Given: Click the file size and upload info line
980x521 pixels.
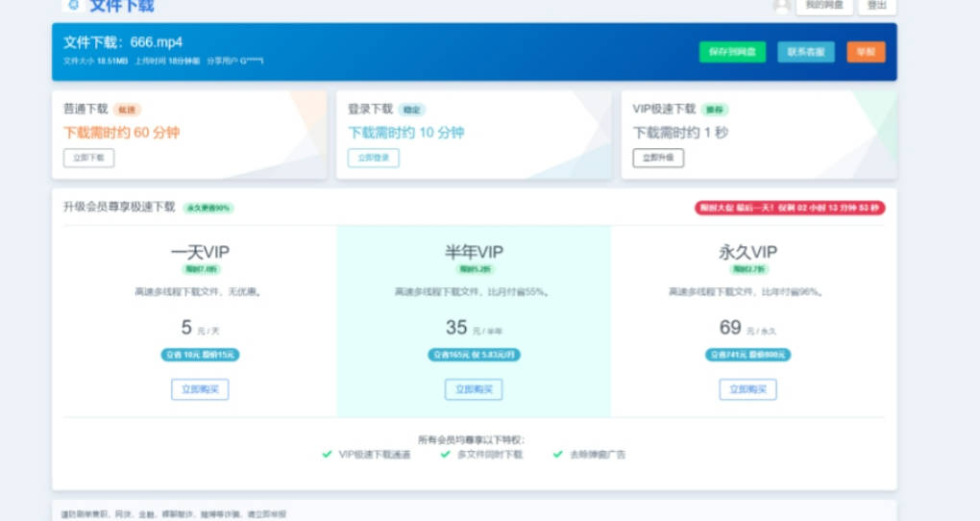Looking at the screenshot, I should click(x=163, y=61).
